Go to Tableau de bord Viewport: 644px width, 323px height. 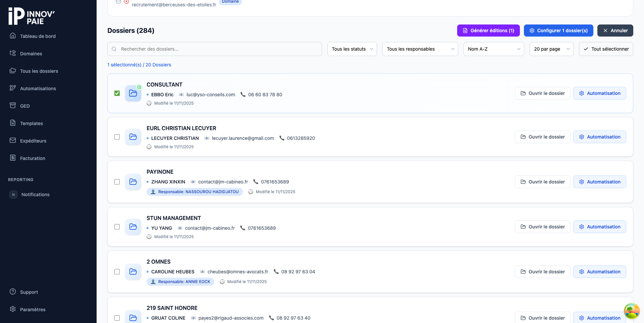point(38,36)
